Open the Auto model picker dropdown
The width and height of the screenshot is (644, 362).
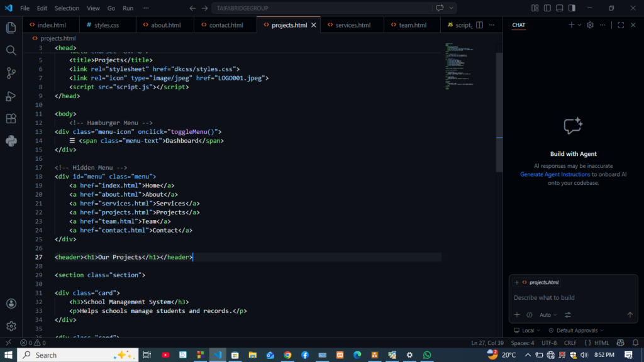pos(548,315)
